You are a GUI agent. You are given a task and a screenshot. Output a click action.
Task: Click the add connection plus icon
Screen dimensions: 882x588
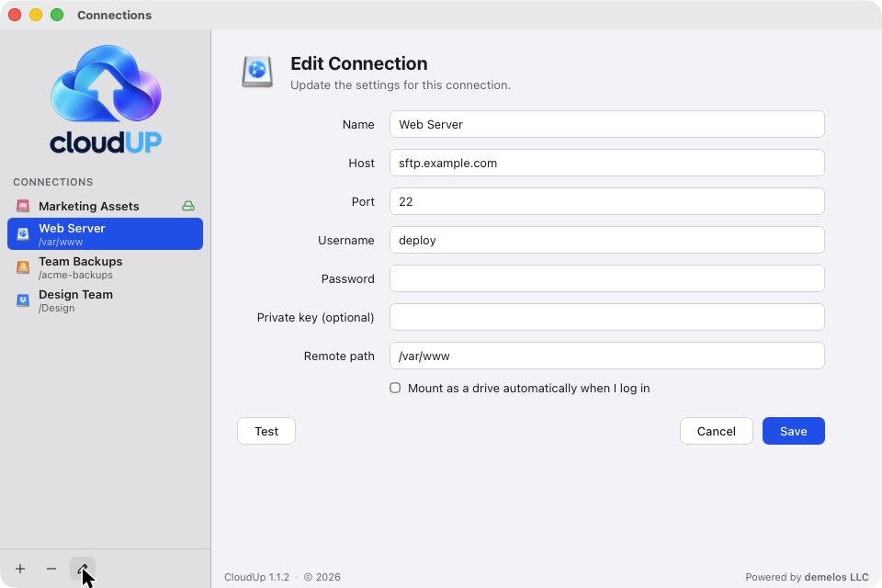[20, 569]
